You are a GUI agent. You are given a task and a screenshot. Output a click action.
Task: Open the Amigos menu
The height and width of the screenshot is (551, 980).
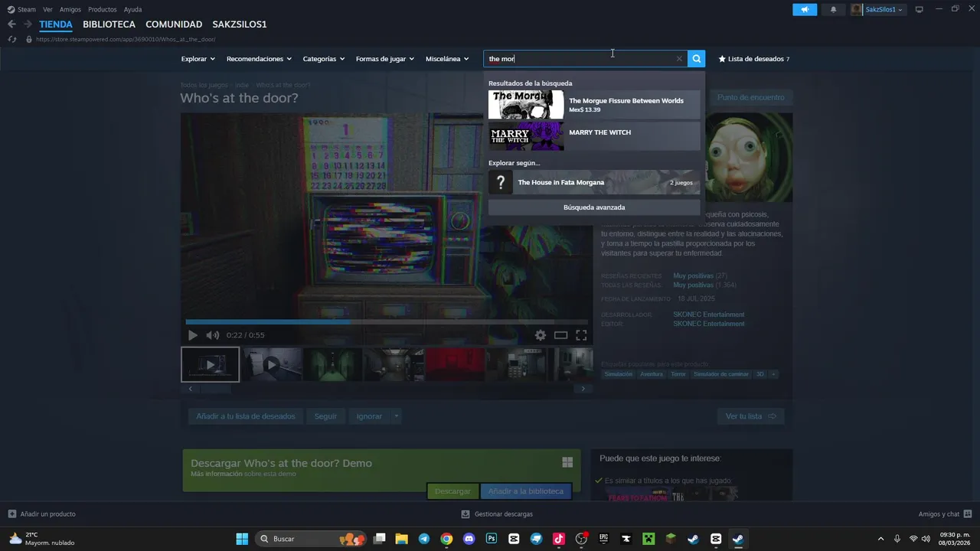70,9
